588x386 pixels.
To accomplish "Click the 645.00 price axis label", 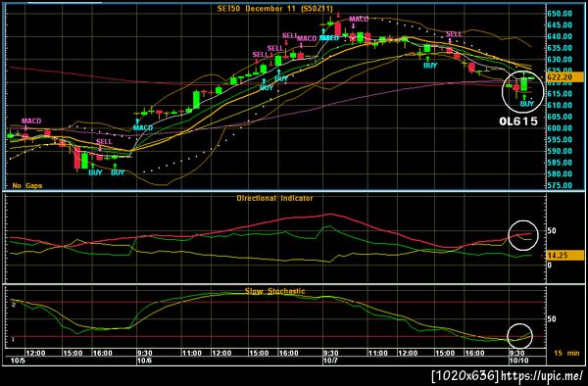I will point(560,25).
